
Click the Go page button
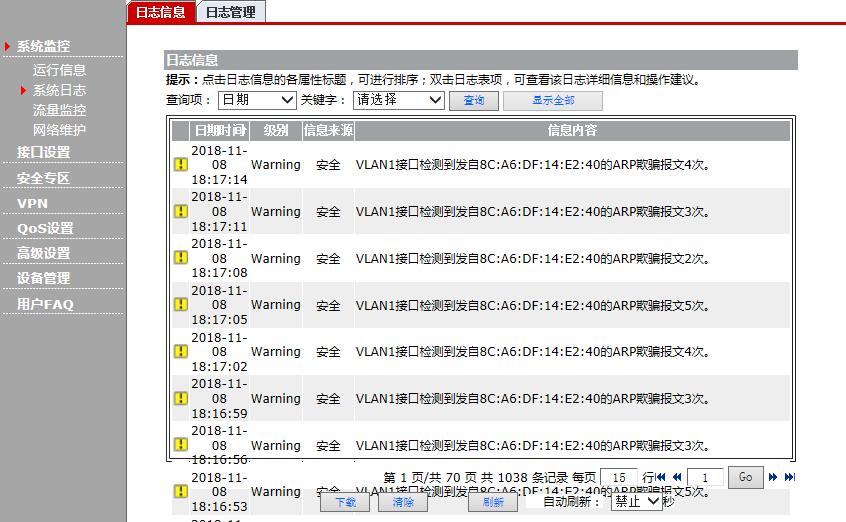[x=746, y=477]
